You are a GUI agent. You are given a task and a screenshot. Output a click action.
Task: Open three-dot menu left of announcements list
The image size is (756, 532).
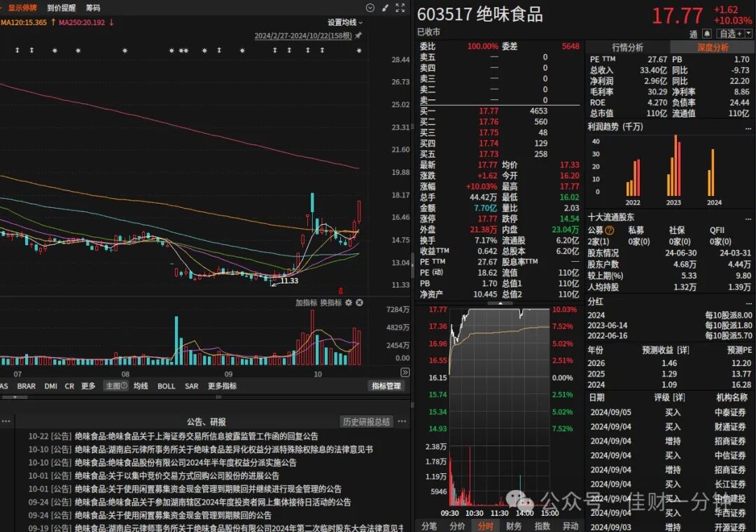[6, 421]
